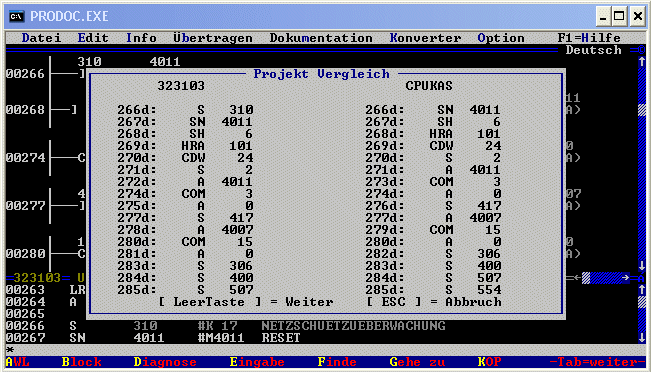
Task: Click the 323103 project column header
Action: point(181,86)
